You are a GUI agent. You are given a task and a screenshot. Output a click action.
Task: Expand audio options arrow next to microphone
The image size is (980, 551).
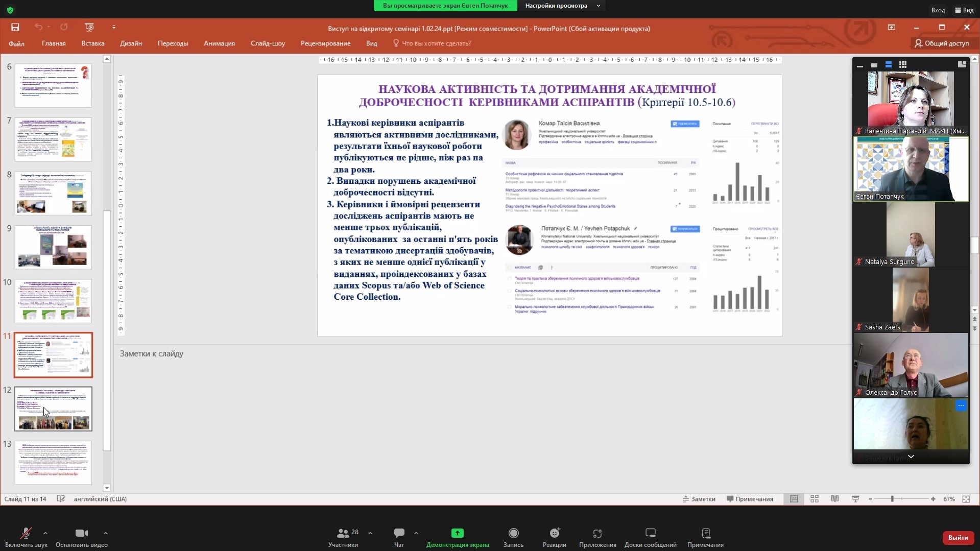click(45, 533)
